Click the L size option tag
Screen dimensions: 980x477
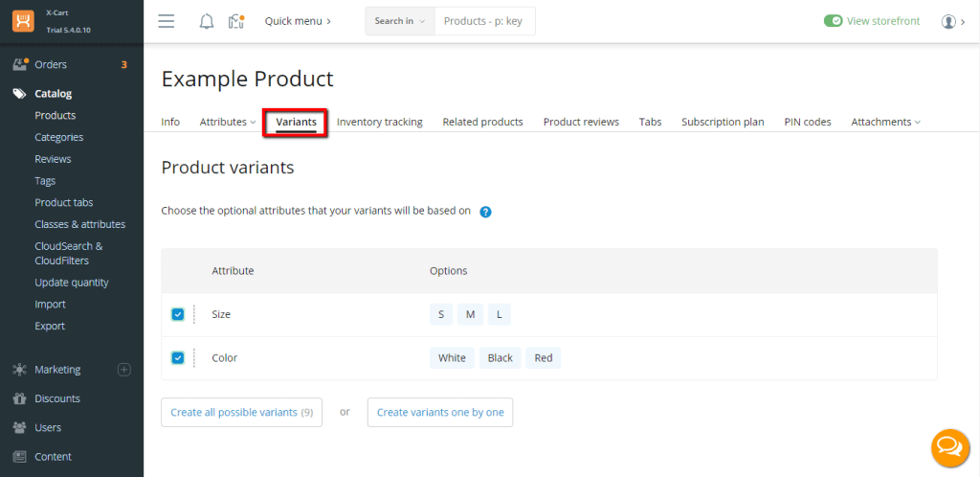point(500,314)
